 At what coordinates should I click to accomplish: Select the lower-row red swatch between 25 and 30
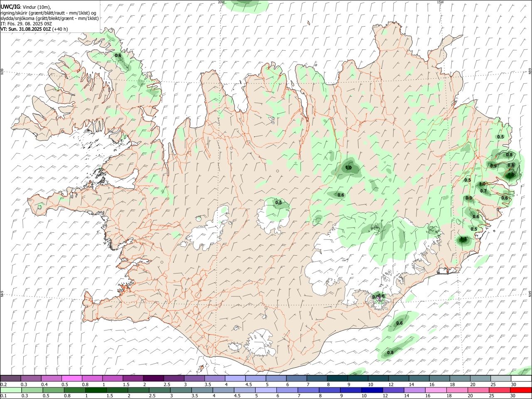[x=500, y=390]
